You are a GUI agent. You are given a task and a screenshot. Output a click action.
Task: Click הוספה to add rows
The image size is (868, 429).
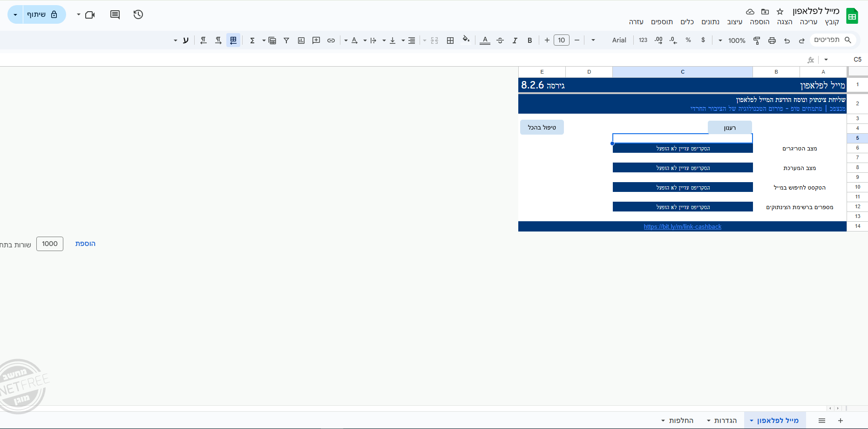click(85, 244)
